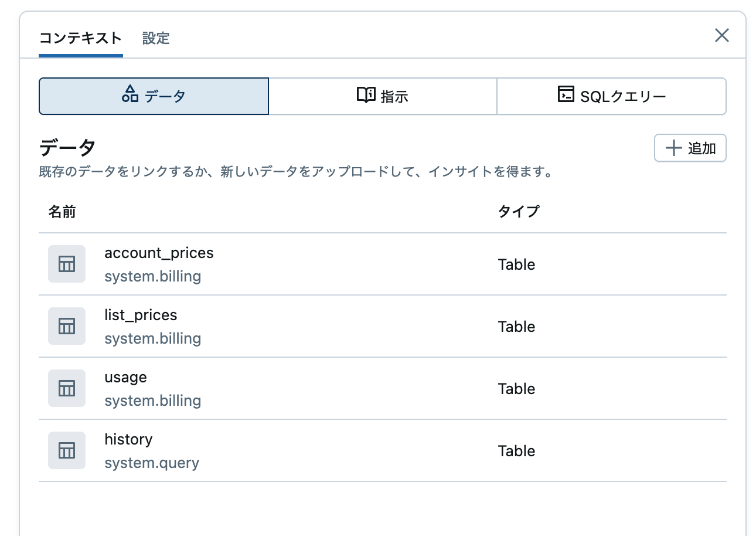Click the schema icon on the データ tab
The height and width of the screenshot is (536, 756).
click(x=130, y=96)
